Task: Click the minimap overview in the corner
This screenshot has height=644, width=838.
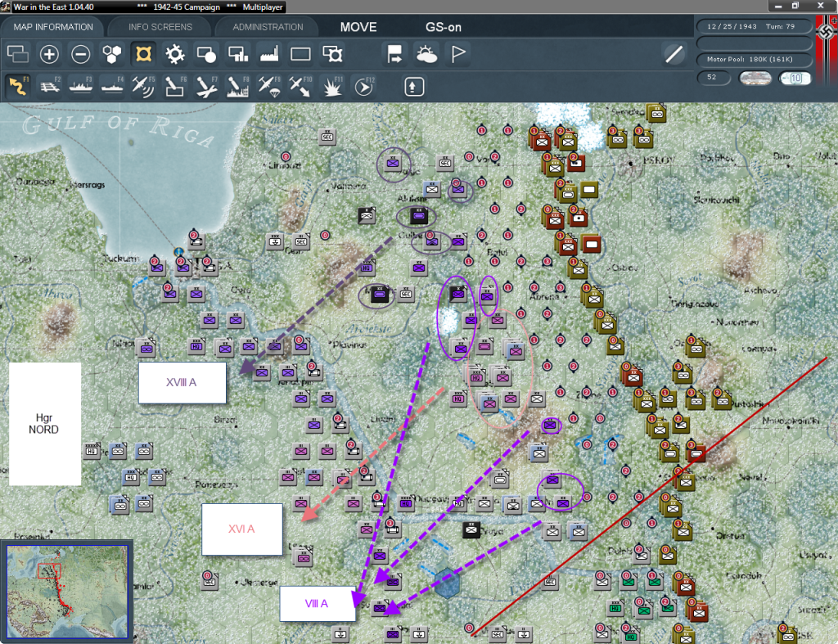Action: (x=67, y=591)
